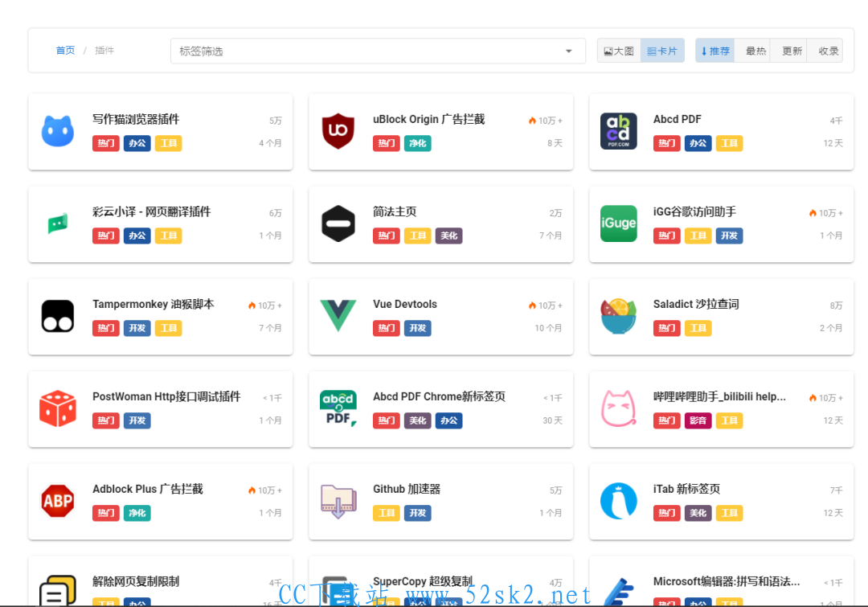Open the 解除网页复制限制 title link
Image resolution: width=868 pixels, height=607 pixels.
pyautogui.click(x=136, y=581)
